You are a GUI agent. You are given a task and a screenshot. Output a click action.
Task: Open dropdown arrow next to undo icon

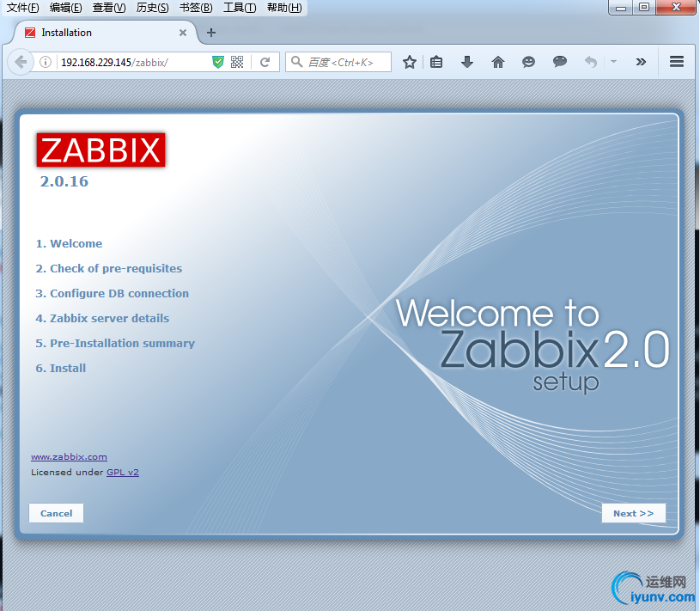click(x=614, y=62)
